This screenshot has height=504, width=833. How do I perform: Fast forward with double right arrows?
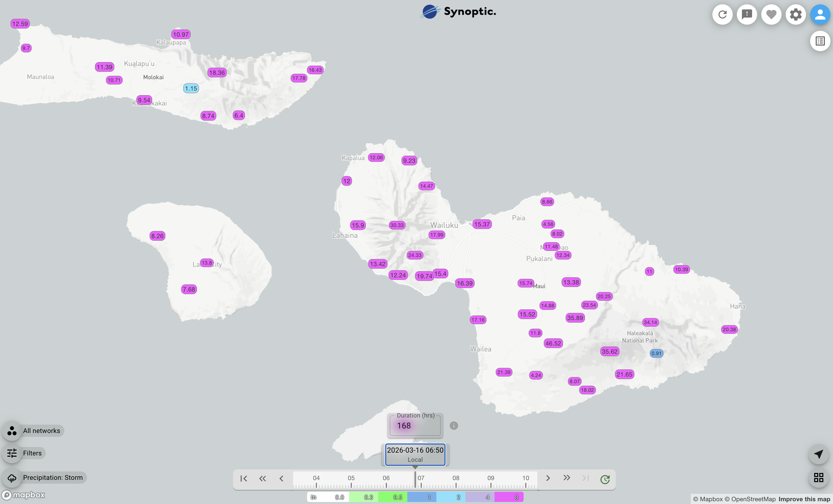(x=567, y=478)
